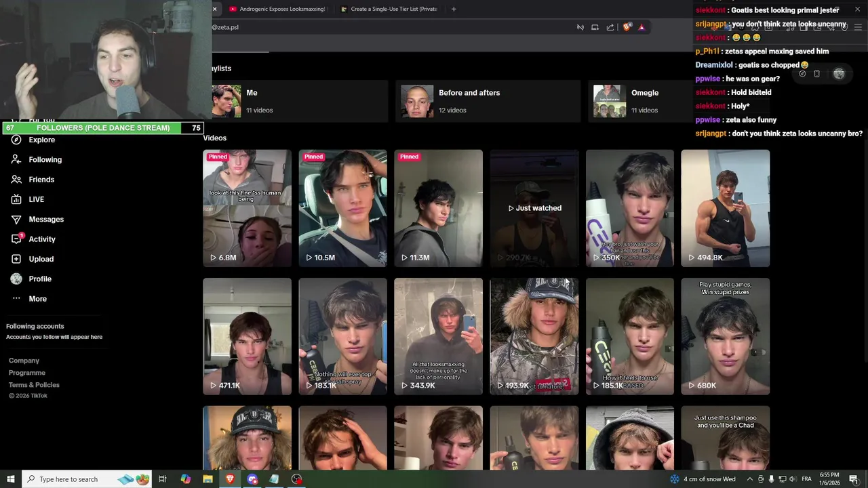868x488 pixels.
Task: Click 'Following accounts' heading in sidebar
Action: coord(35,326)
